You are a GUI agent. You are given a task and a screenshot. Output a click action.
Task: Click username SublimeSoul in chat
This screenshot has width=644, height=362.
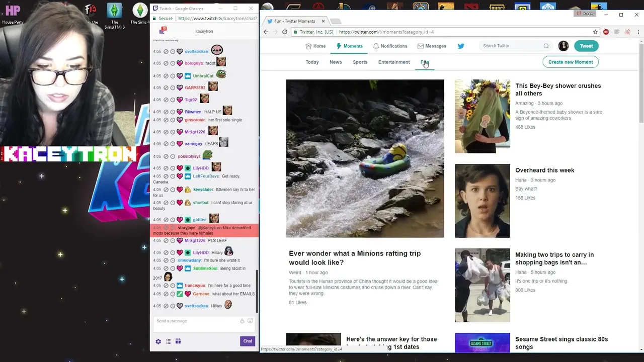205,268
